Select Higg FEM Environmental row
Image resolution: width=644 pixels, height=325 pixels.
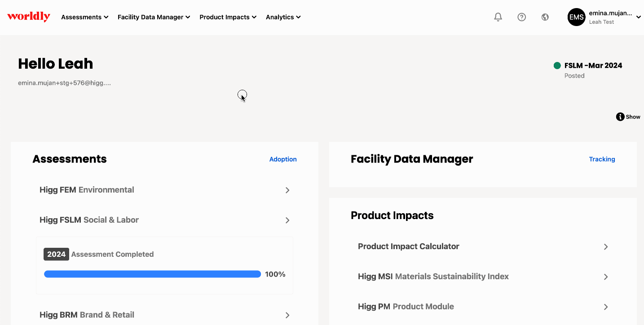coord(165,190)
